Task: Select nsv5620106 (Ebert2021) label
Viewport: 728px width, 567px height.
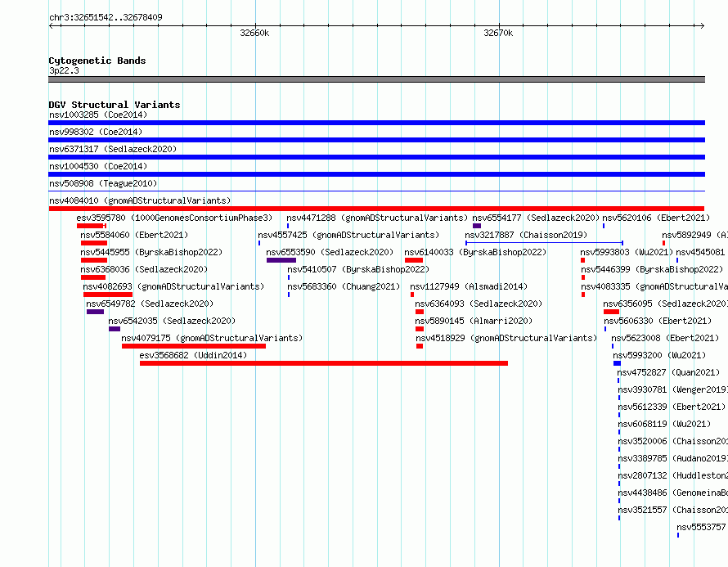Action: click(x=656, y=218)
